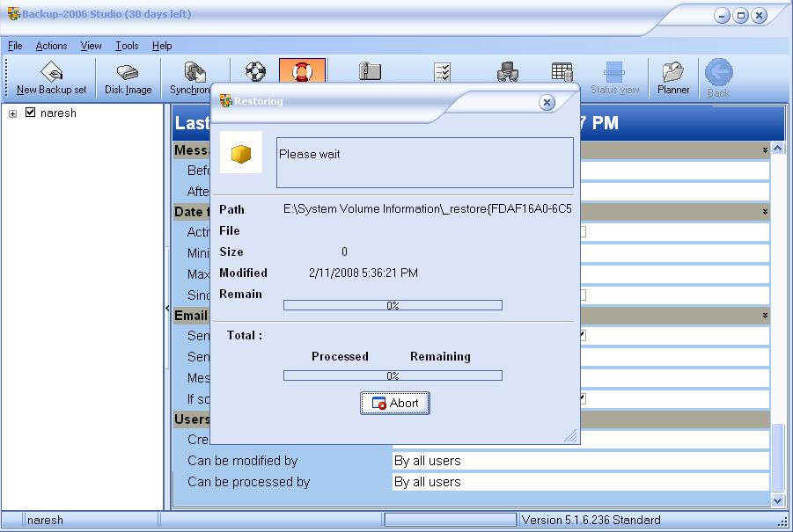Viewport: 793px width, 532px height.
Task: Click the Remaining column label
Action: point(440,357)
